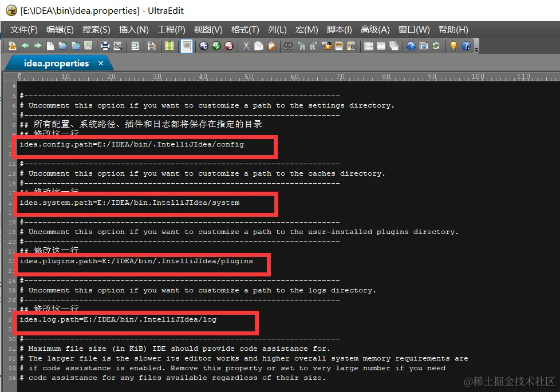Open print preview with the magnifier page icon
The height and width of the screenshot is (392, 560).
tap(118, 46)
